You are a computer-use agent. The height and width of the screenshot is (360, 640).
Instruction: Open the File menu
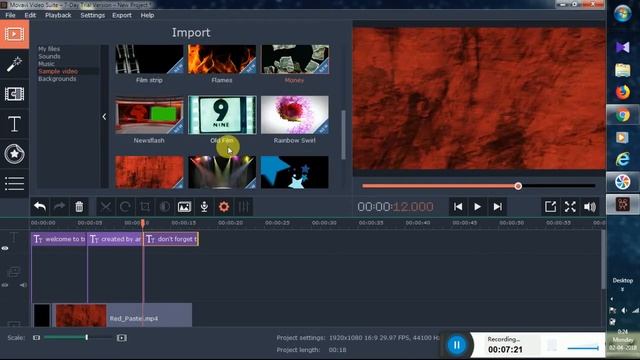[10, 15]
